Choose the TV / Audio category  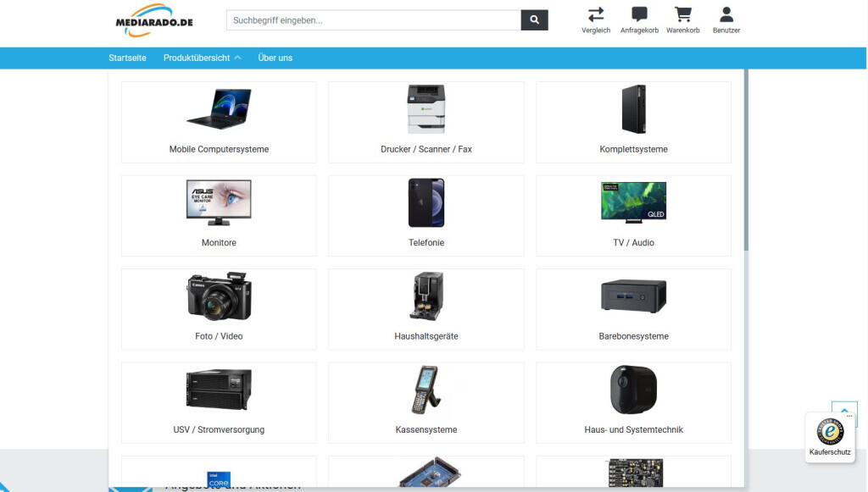pos(633,215)
